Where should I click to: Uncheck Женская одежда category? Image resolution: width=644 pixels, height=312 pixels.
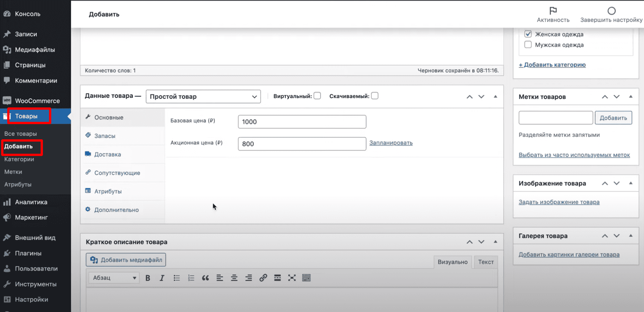click(x=528, y=34)
